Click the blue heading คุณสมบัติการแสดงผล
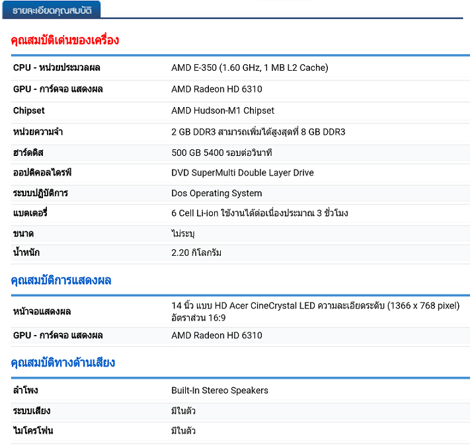This screenshot has height=448, width=476. point(61,280)
